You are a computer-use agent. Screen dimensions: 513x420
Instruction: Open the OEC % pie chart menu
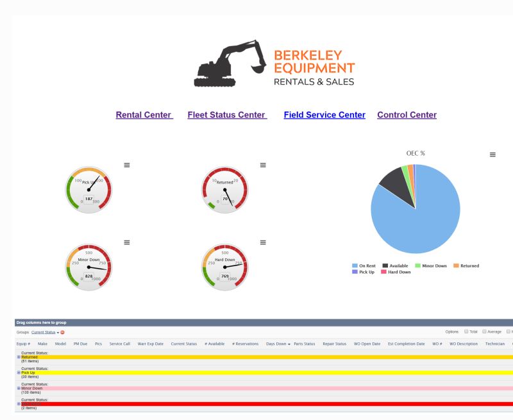492,154
